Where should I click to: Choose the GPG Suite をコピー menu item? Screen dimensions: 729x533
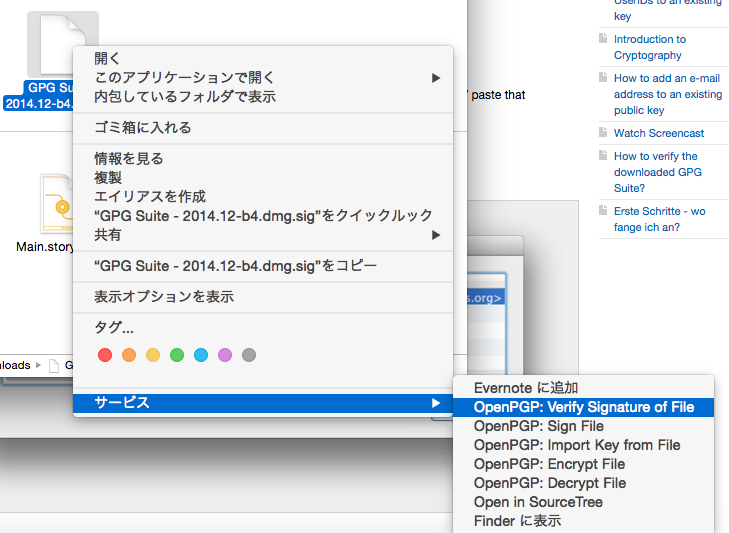point(263,266)
